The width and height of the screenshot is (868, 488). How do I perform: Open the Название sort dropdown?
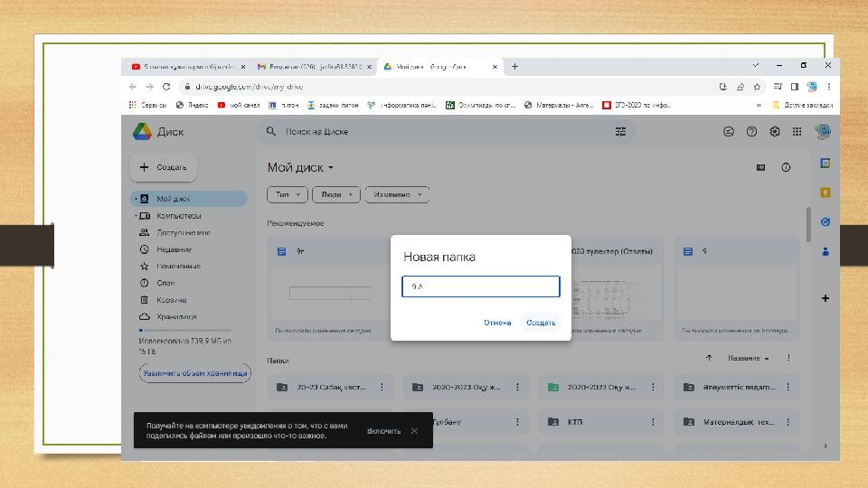748,359
